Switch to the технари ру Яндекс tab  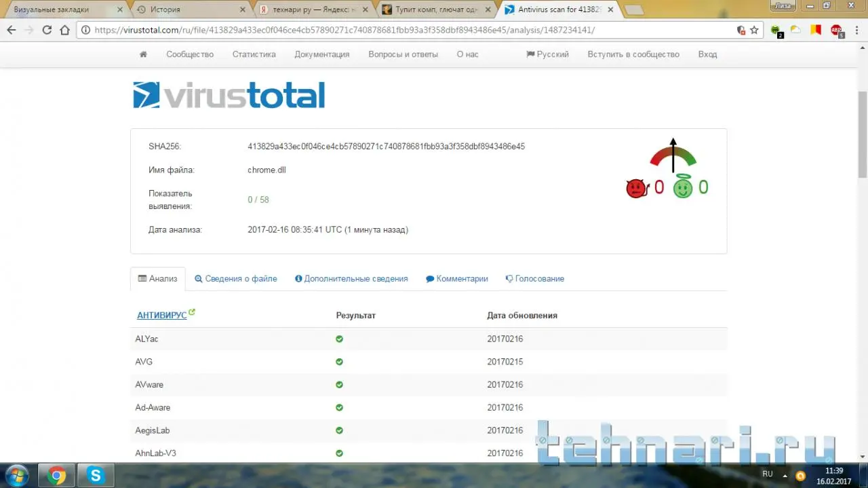[312, 10]
